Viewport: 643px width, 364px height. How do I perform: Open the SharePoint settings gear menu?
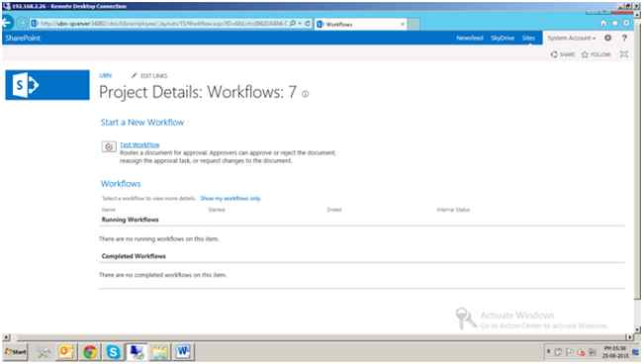607,38
